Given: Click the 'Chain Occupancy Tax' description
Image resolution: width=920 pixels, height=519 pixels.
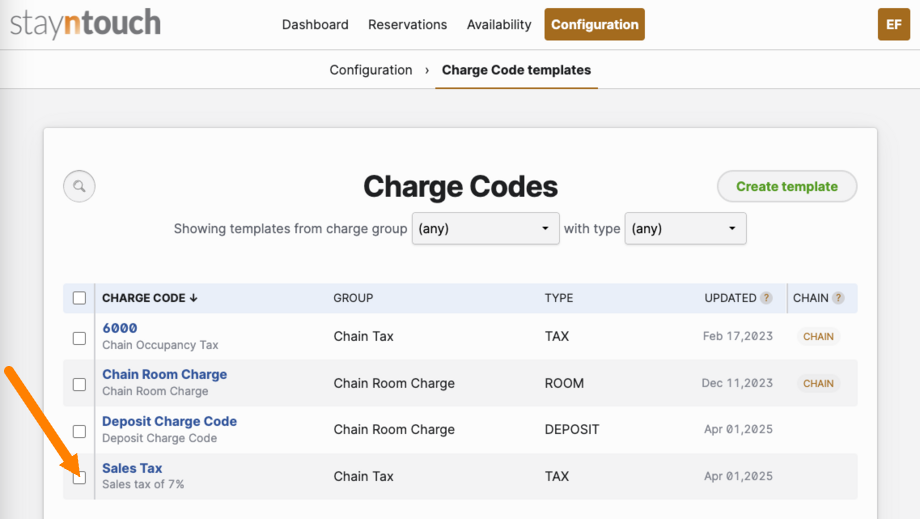Looking at the screenshot, I should point(160,345).
